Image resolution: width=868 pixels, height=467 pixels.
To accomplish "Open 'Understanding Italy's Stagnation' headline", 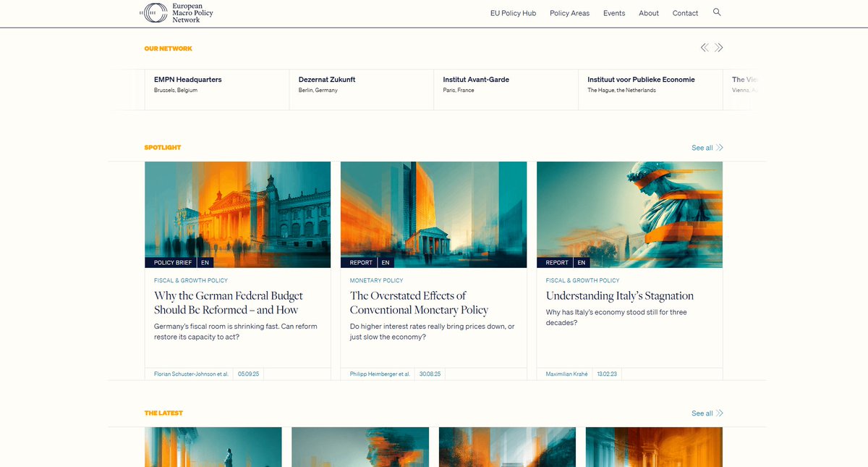I will tap(620, 295).
